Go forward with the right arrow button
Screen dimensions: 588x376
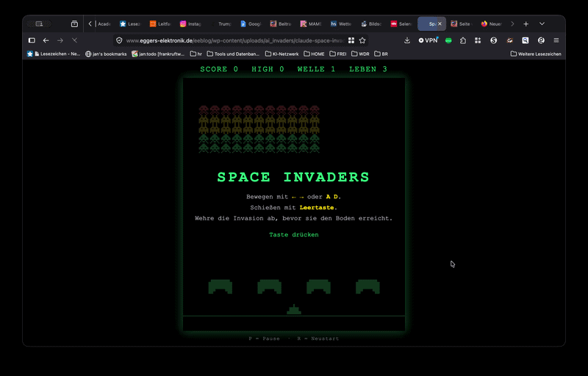[x=60, y=40]
